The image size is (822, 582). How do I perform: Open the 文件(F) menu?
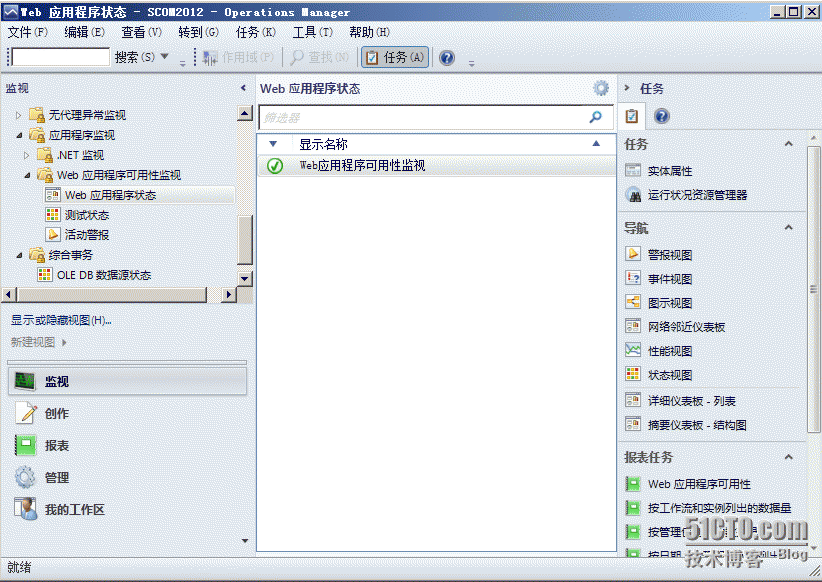click(x=28, y=33)
